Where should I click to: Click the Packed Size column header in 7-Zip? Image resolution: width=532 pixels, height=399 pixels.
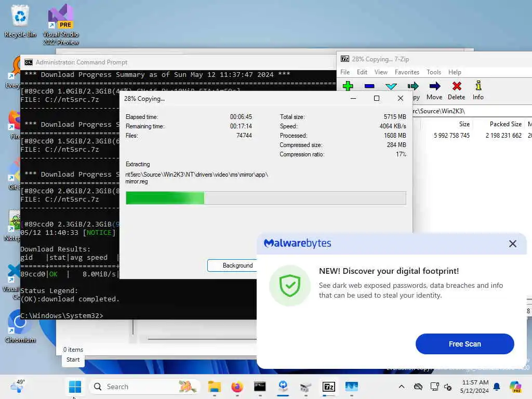tap(505, 124)
